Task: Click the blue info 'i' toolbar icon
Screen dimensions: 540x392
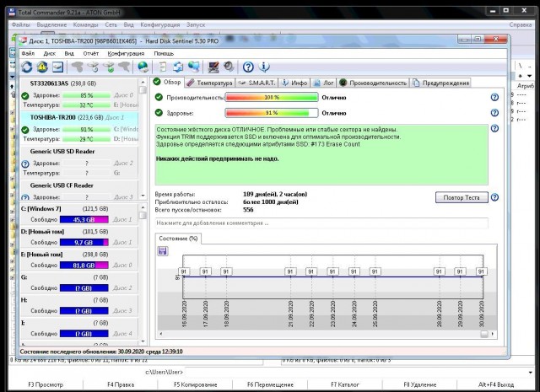Action: click(x=264, y=67)
